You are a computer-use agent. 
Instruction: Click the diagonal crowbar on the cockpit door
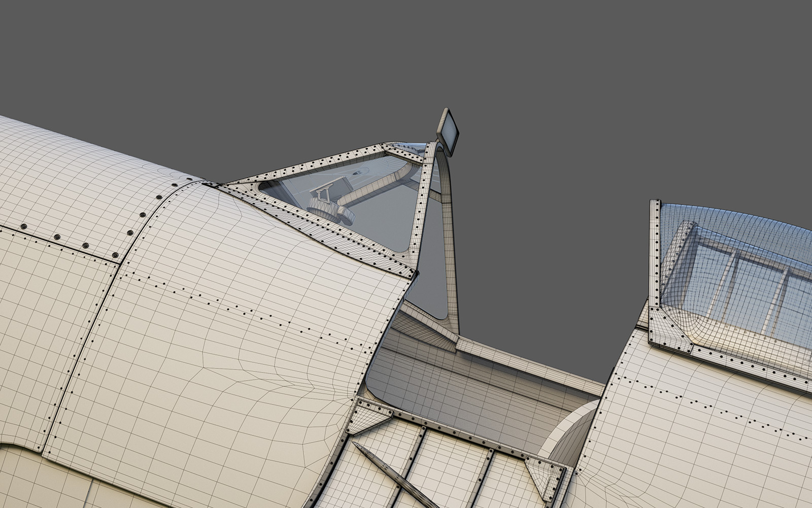[x=388, y=469]
